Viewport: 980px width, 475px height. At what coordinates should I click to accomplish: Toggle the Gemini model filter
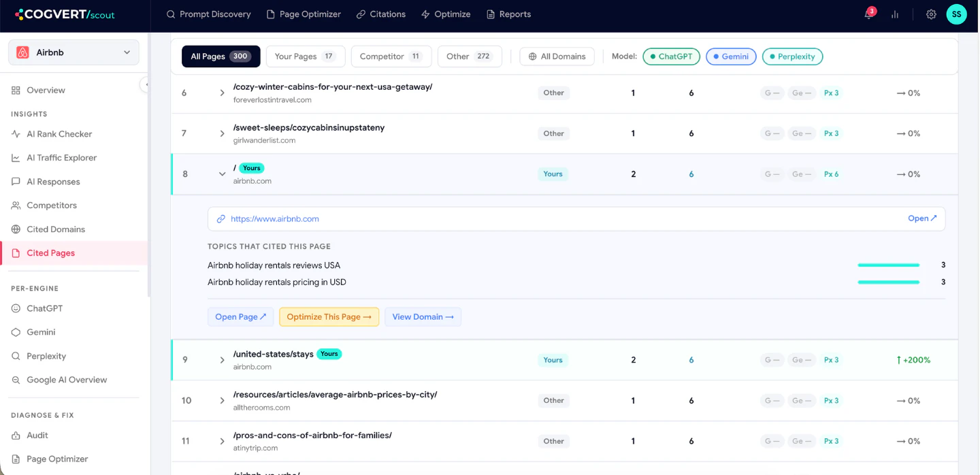[731, 56]
